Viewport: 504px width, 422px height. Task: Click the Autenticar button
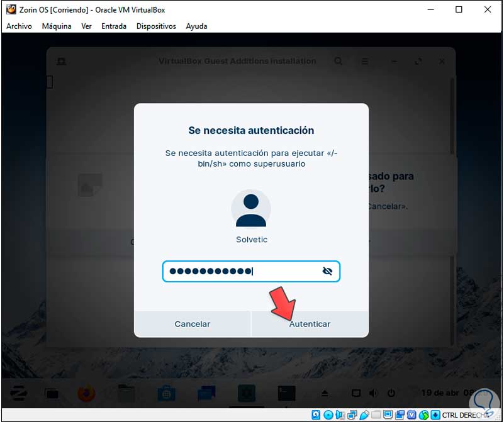(x=310, y=324)
